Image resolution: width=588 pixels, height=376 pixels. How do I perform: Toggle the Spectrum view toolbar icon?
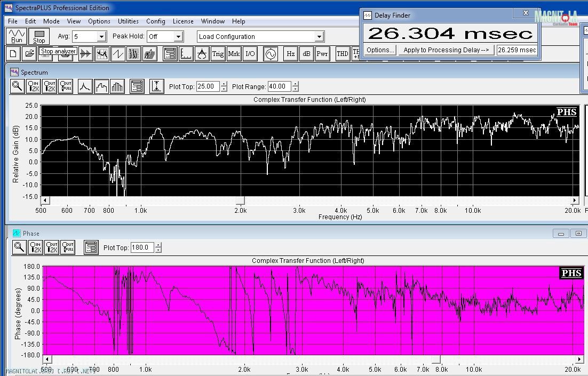[x=101, y=54]
